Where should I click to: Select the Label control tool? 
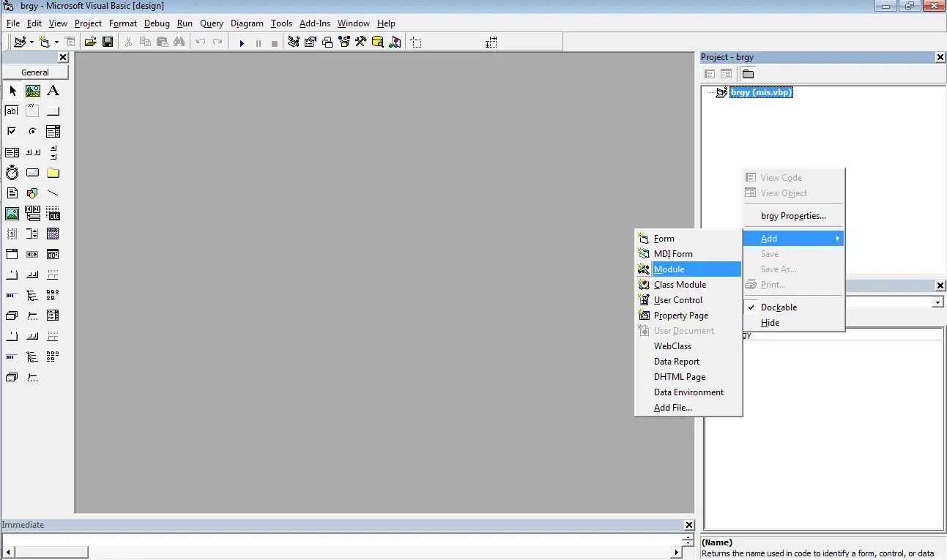(53, 91)
